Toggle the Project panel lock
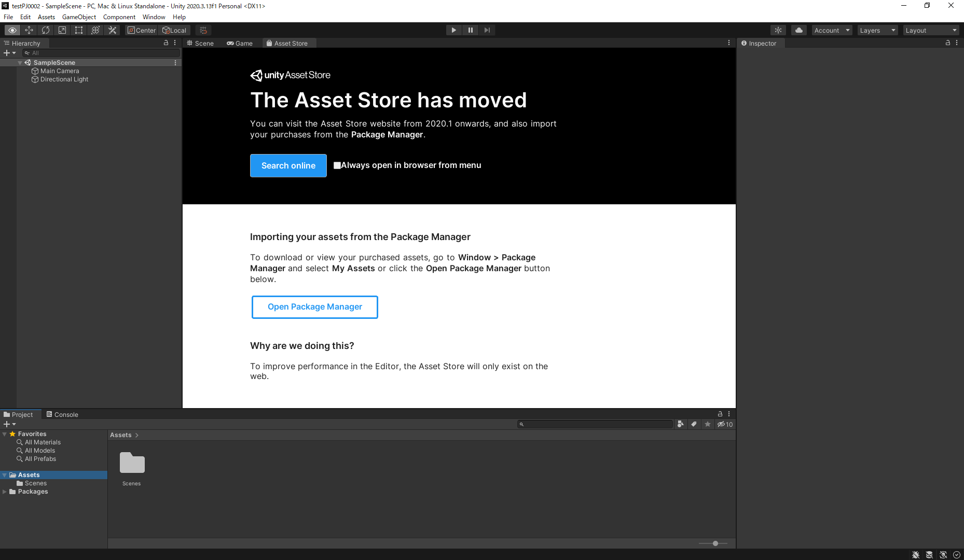The width and height of the screenshot is (964, 560). pyautogui.click(x=720, y=414)
